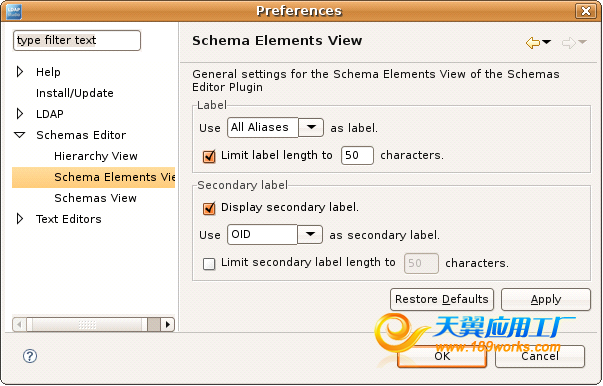Uncheck Display secondary label checkbox
Image resolution: width=603 pixels, height=386 pixels.
[x=209, y=208]
